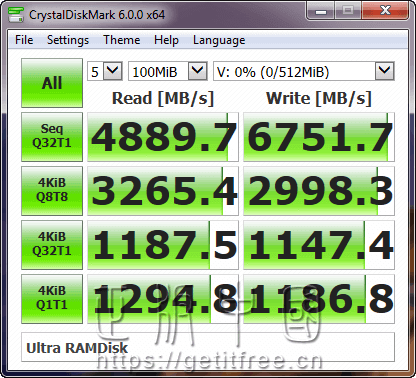Maximize the CrystalDiskMark window
This screenshot has height=378, width=416.
pos(348,11)
